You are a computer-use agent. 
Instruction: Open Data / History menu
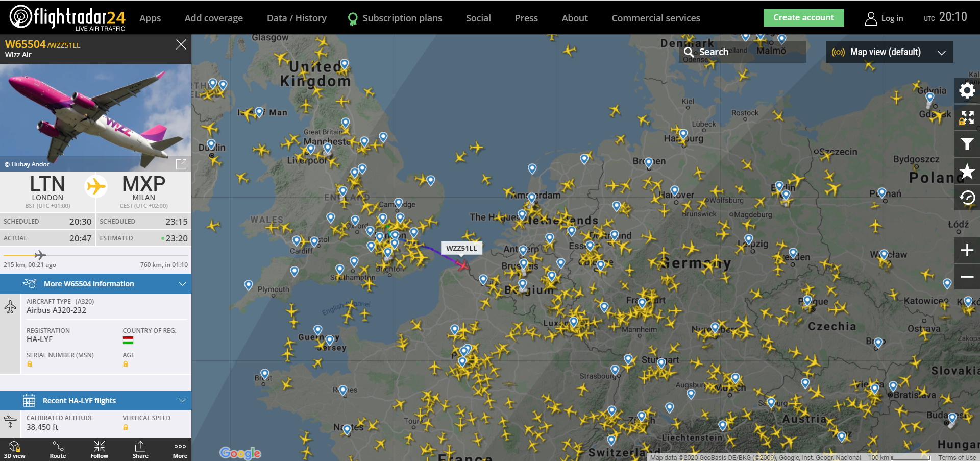coord(297,18)
